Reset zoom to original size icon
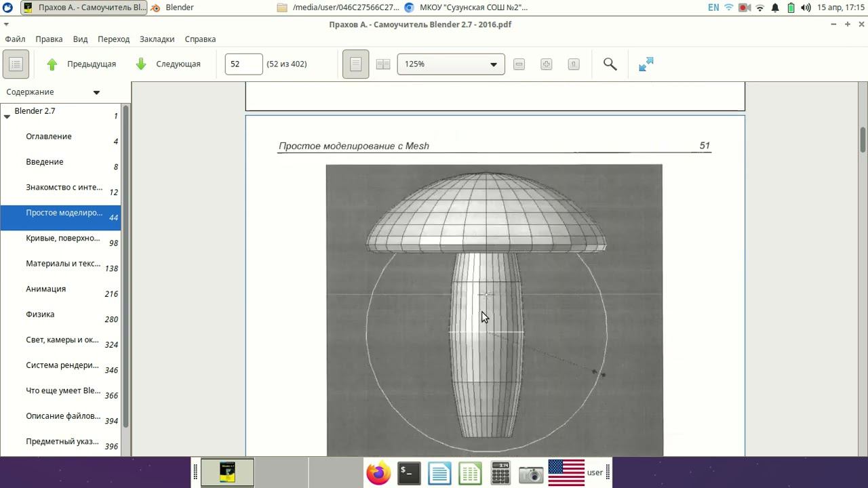The width and height of the screenshot is (868, 488). pos(574,64)
